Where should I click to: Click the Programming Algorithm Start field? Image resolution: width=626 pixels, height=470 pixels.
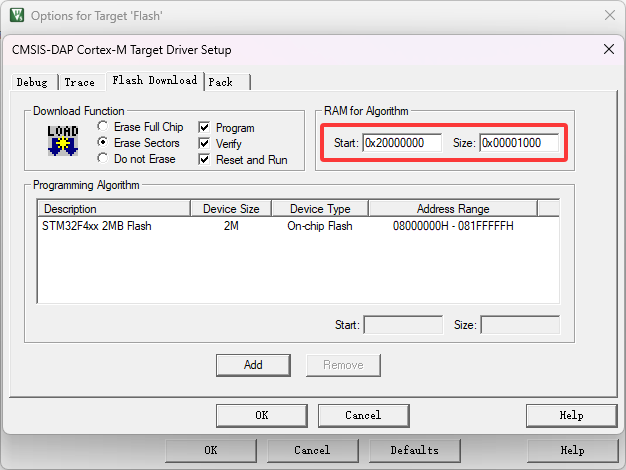pos(403,325)
